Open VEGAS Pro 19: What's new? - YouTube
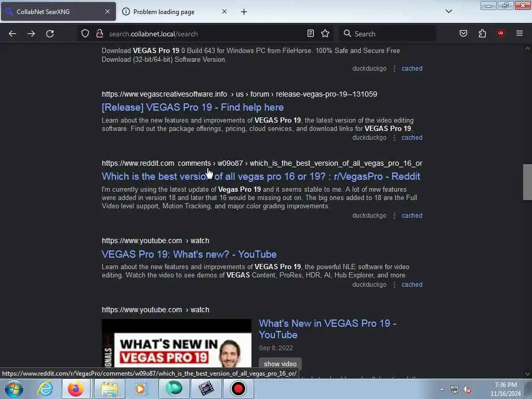 pos(189,254)
